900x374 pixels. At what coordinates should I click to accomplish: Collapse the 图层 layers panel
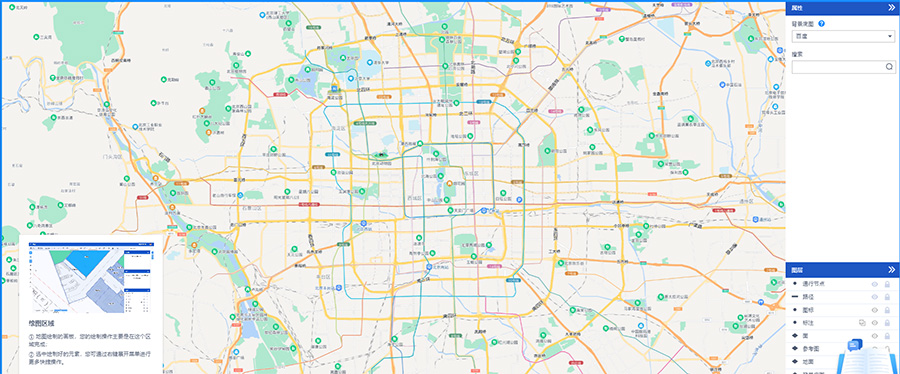pos(891,270)
